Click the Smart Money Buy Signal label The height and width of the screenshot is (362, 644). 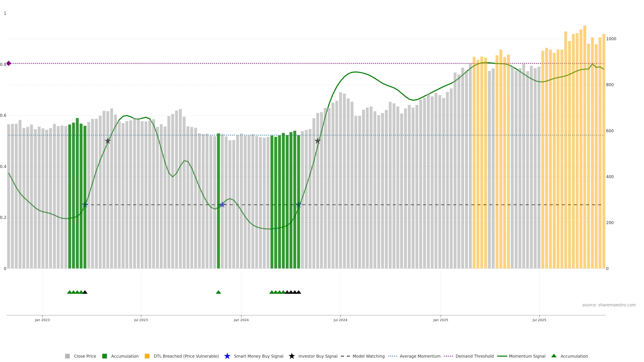click(x=258, y=356)
